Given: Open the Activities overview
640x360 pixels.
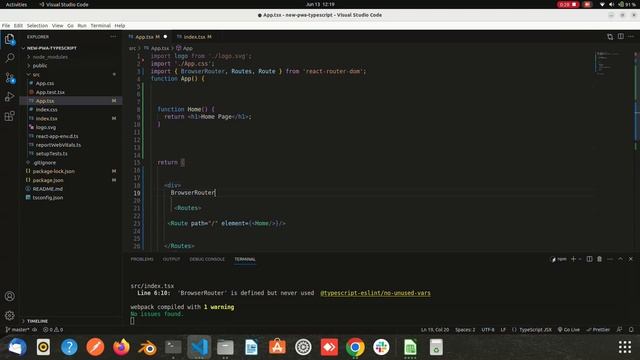Looking at the screenshot, I should [x=16, y=4].
